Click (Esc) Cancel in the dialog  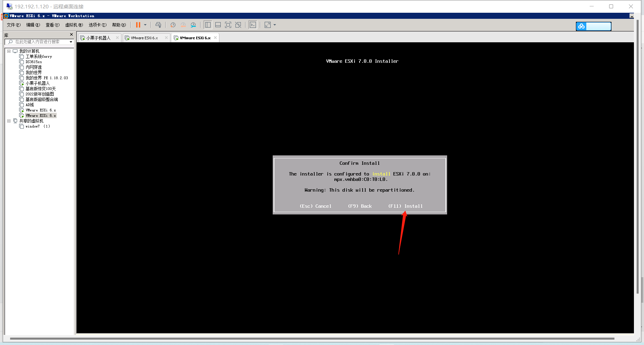315,206
